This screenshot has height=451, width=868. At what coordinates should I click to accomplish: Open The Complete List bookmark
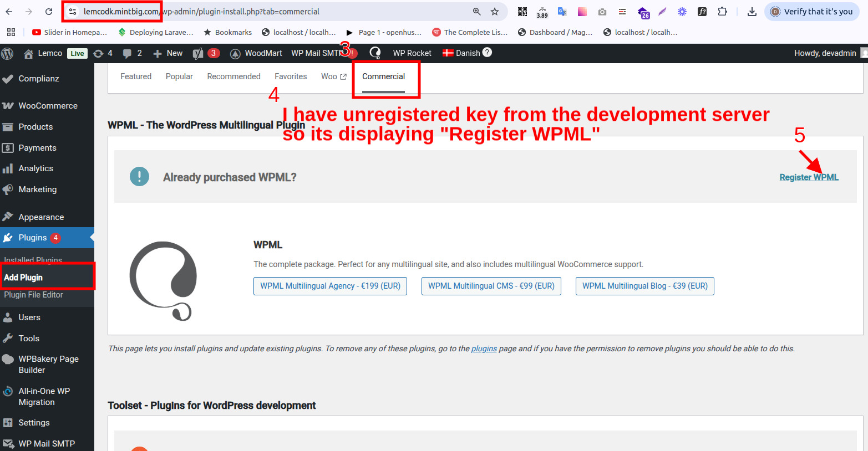(470, 32)
